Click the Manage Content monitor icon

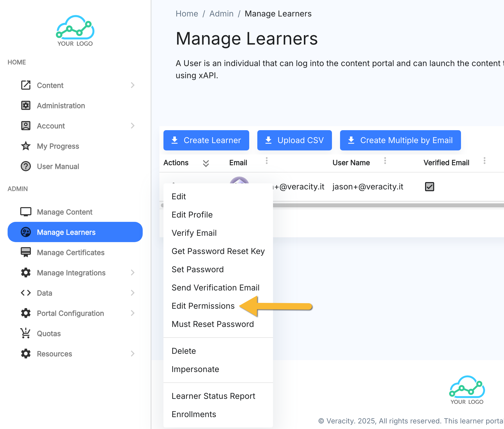pos(26,212)
